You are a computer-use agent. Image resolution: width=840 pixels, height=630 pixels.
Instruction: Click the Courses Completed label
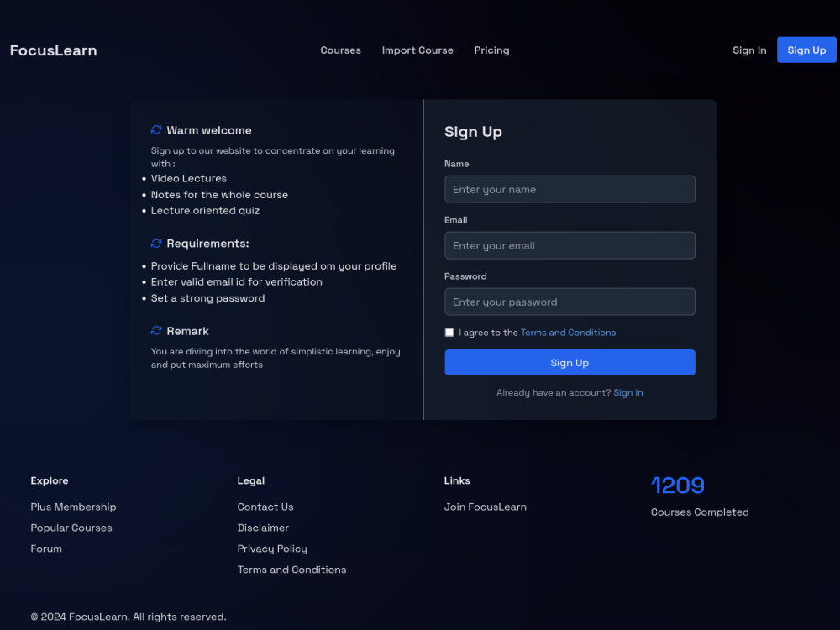tap(700, 512)
